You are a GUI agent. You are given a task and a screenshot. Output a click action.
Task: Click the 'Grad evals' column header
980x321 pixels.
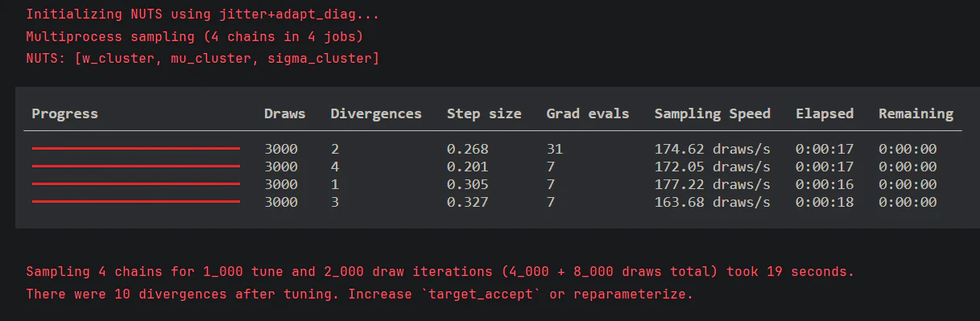click(588, 113)
